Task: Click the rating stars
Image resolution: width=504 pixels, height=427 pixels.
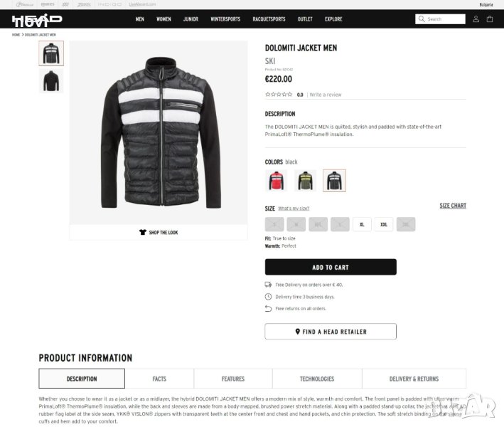Action: 279,94
